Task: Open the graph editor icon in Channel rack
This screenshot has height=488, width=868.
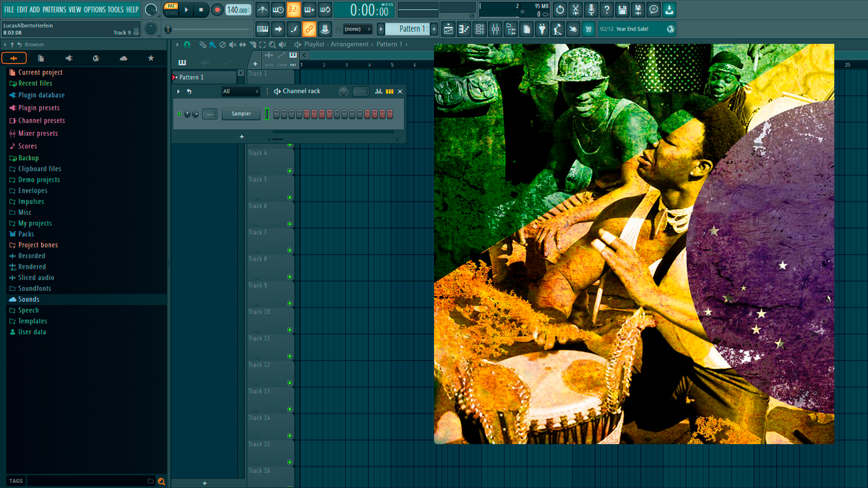Action: (379, 91)
